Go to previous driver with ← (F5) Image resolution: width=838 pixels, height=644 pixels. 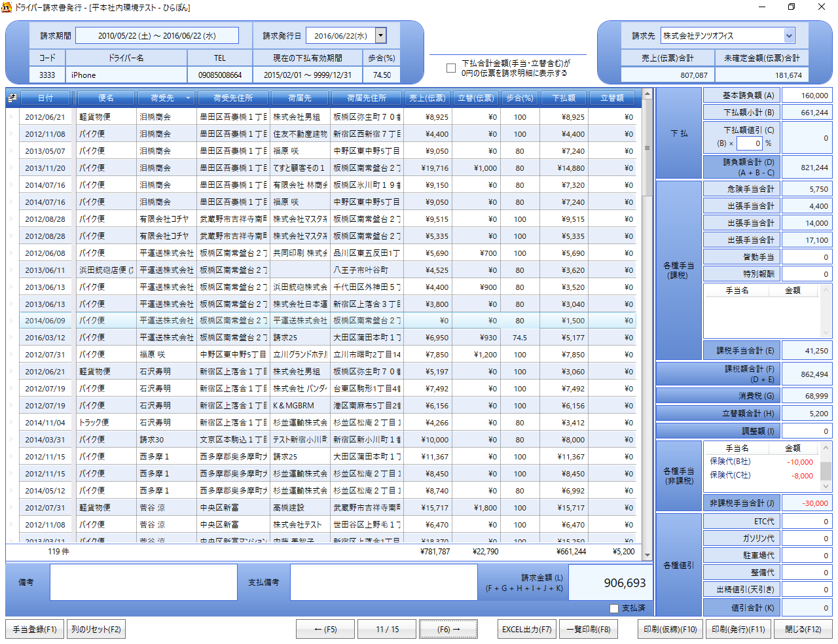pyautogui.click(x=325, y=629)
